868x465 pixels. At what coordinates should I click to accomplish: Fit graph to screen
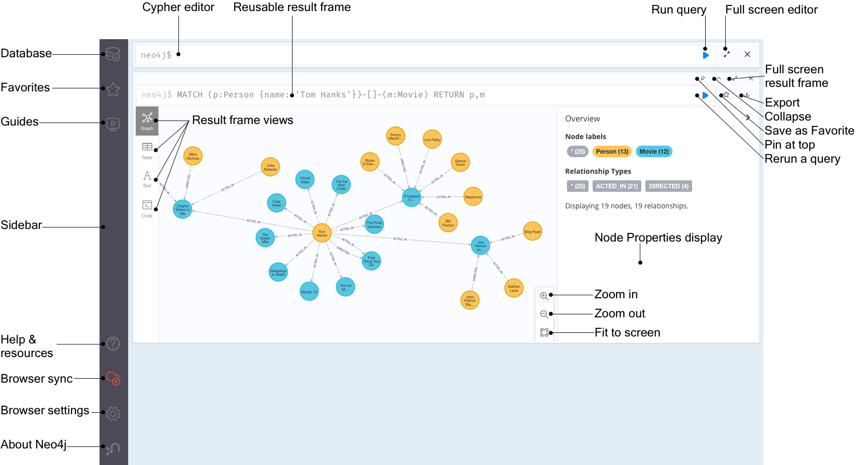(x=544, y=332)
